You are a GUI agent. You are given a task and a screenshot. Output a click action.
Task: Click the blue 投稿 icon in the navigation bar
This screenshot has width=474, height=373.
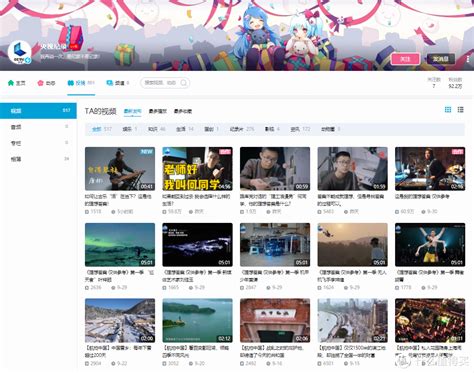coord(71,83)
